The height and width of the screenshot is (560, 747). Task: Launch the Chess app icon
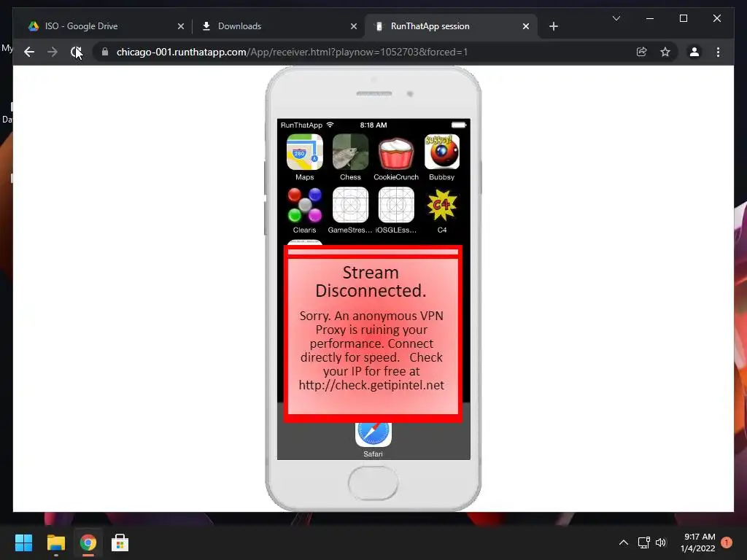(x=351, y=152)
